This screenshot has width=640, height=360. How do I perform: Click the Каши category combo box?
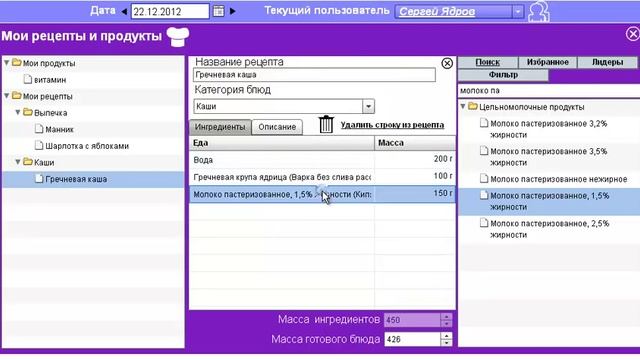point(284,107)
